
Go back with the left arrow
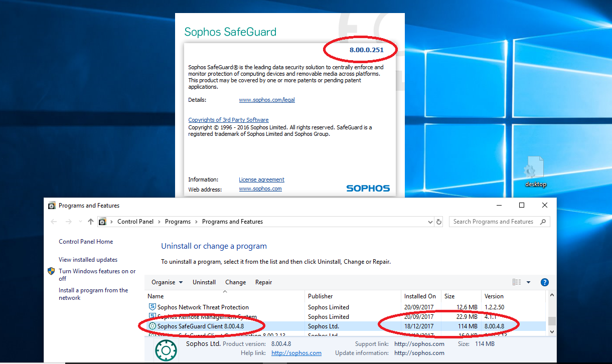click(54, 222)
